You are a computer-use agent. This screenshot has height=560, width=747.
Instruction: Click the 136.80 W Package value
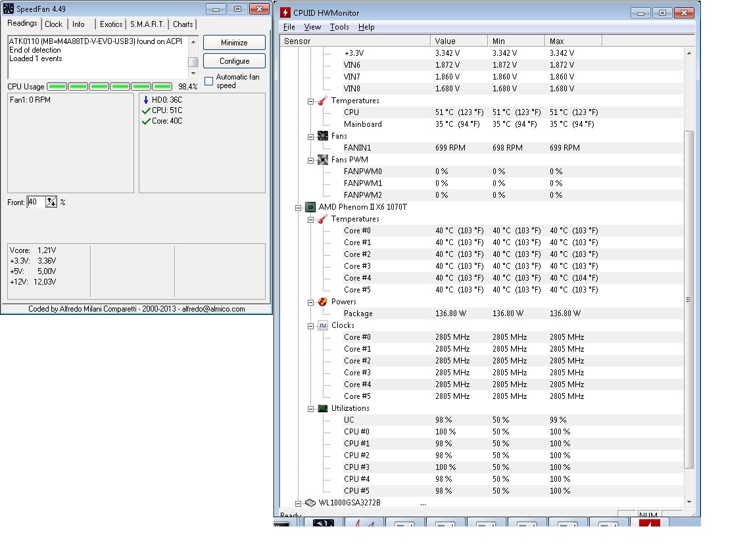click(x=450, y=314)
